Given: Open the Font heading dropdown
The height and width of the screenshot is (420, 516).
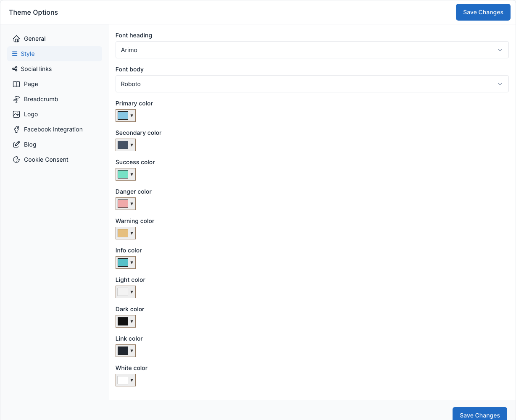Looking at the screenshot, I should (312, 50).
